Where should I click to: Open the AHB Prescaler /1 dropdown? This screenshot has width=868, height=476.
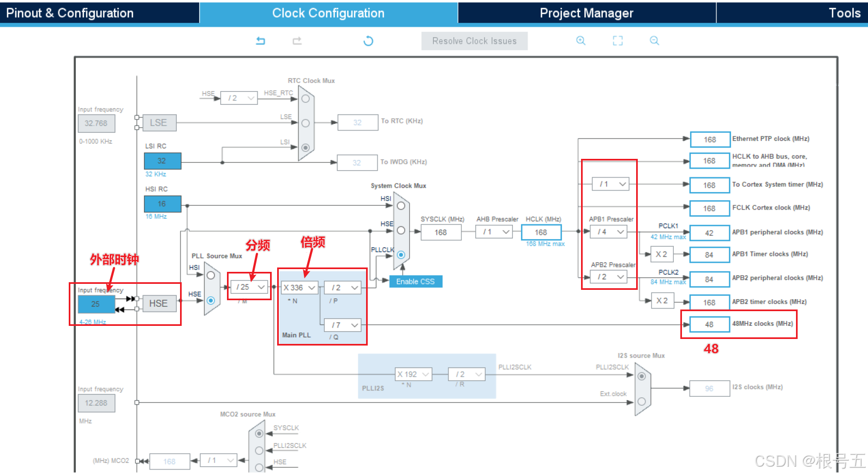(x=494, y=232)
